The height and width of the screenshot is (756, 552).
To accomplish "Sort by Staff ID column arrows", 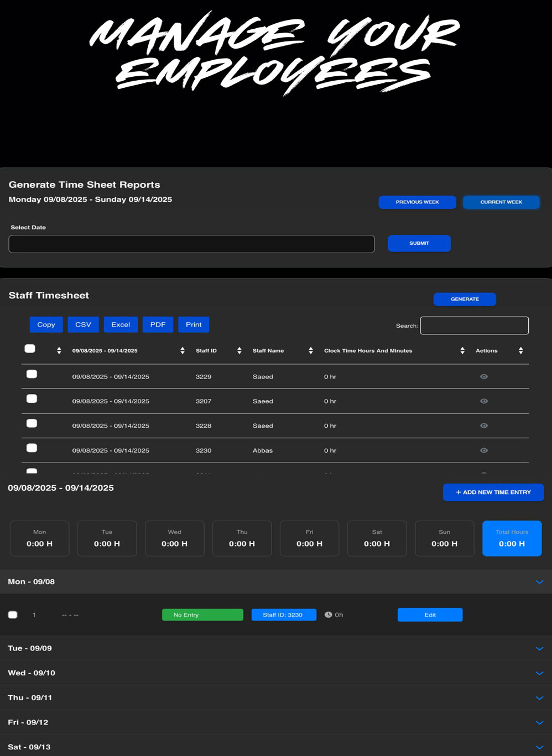I will (x=239, y=351).
